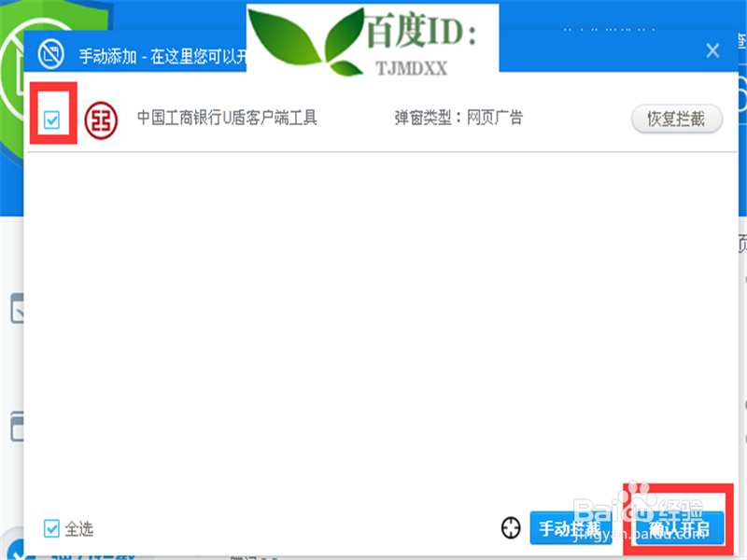
Task: Click the 恢复拦截 restore blocking button
Action: (676, 119)
